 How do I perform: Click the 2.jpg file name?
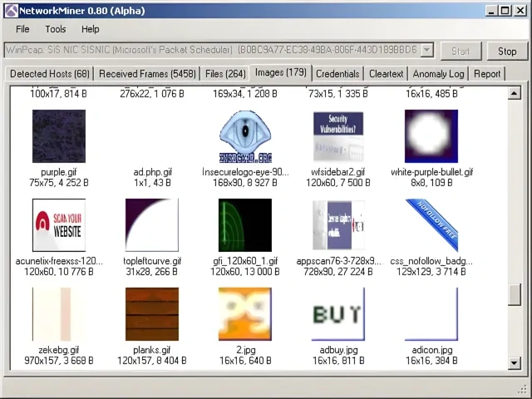click(x=245, y=350)
